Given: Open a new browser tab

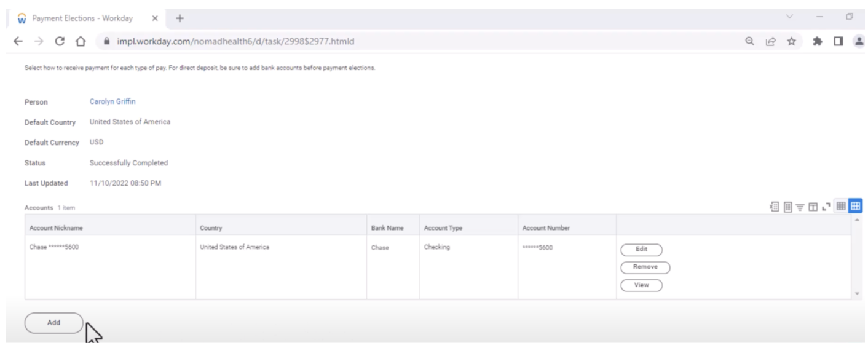Looking at the screenshot, I should pyautogui.click(x=180, y=18).
